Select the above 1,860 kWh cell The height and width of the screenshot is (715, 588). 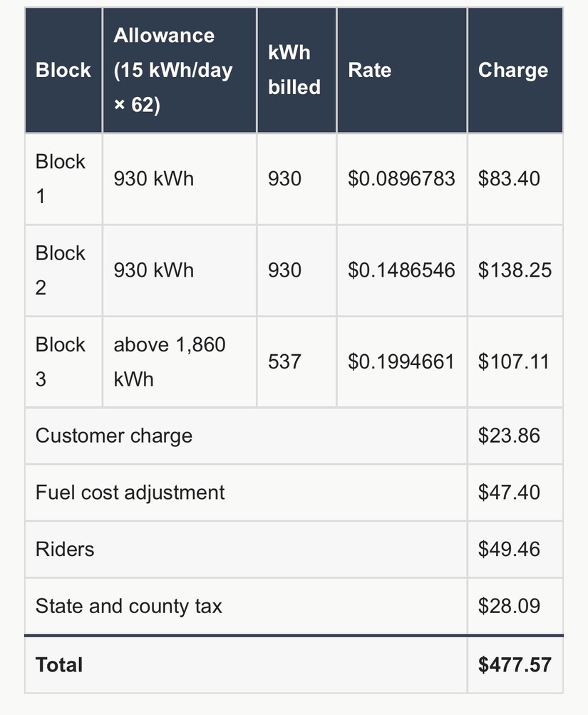180,361
